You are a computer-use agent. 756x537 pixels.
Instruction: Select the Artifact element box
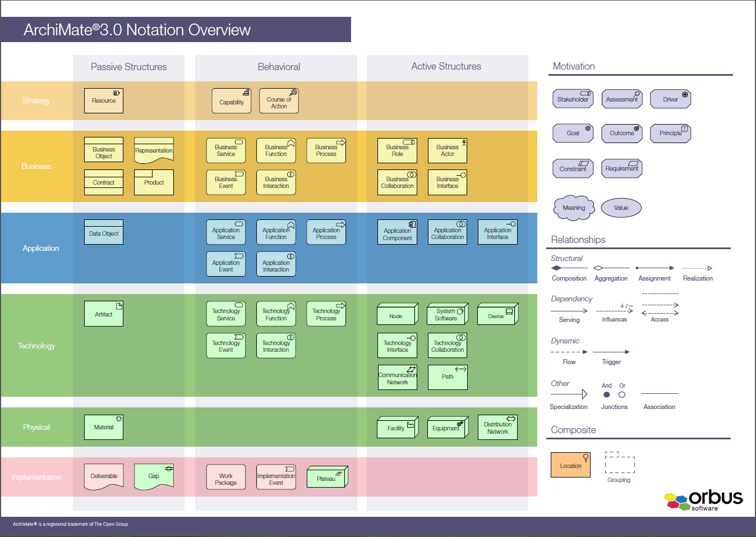click(x=104, y=314)
